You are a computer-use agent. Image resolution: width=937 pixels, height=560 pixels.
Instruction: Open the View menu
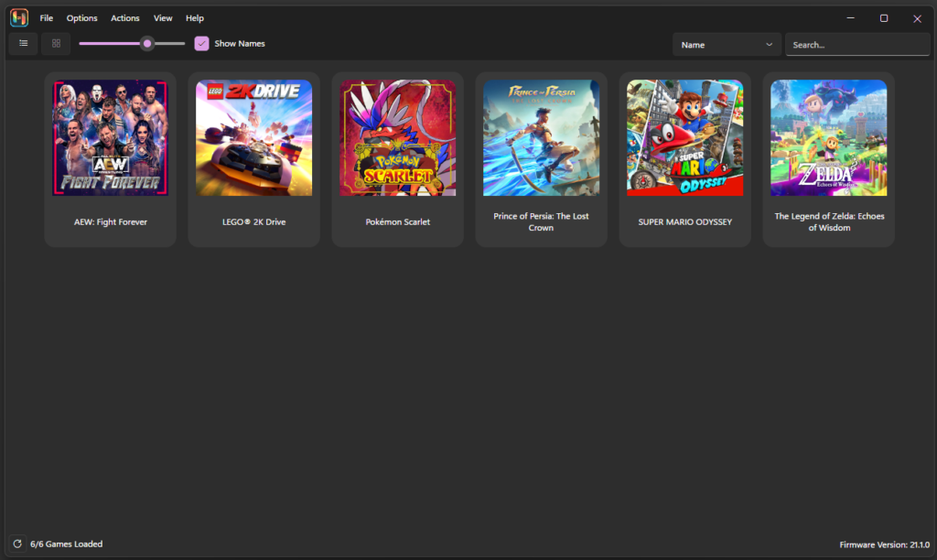(163, 18)
